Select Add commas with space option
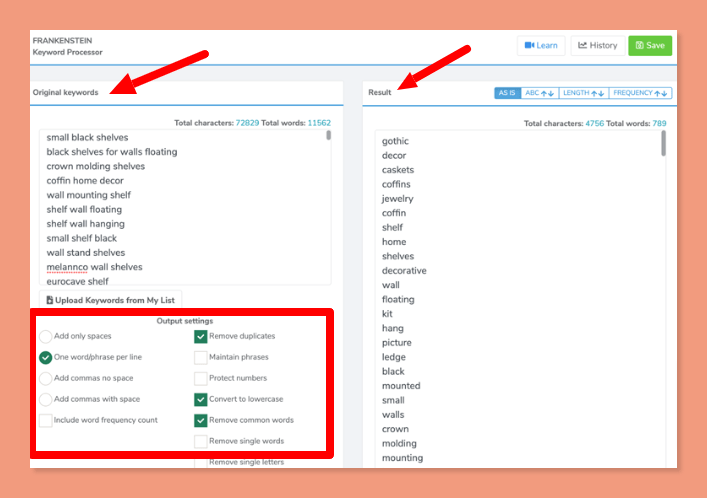Screen dimensions: 707x498 coord(46,399)
